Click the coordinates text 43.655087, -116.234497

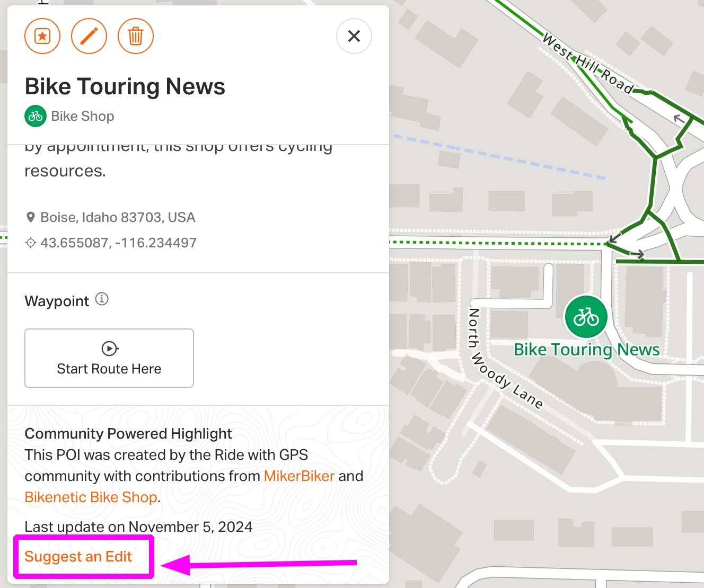[x=118, y=243]
